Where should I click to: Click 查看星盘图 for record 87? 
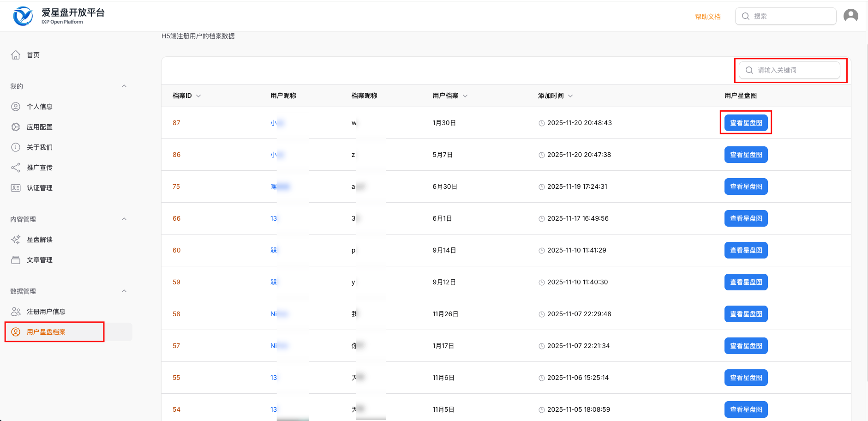point(746,123)
